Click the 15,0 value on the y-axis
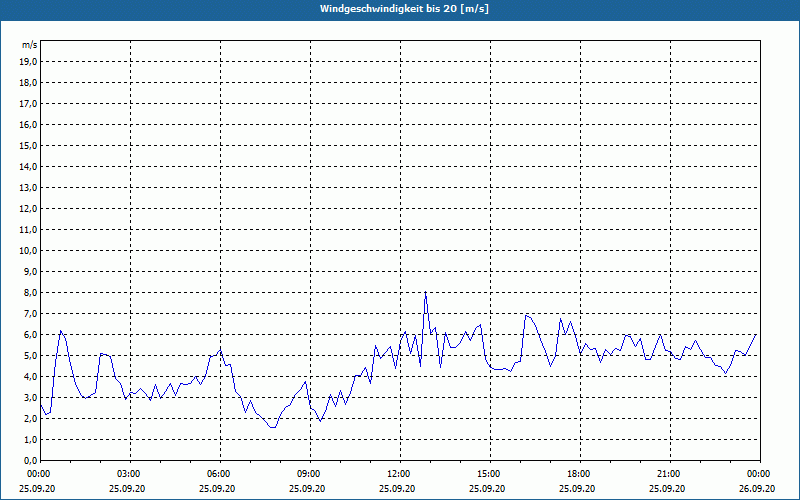Screen dimensions: 800x500 click(x=28, y=145)
